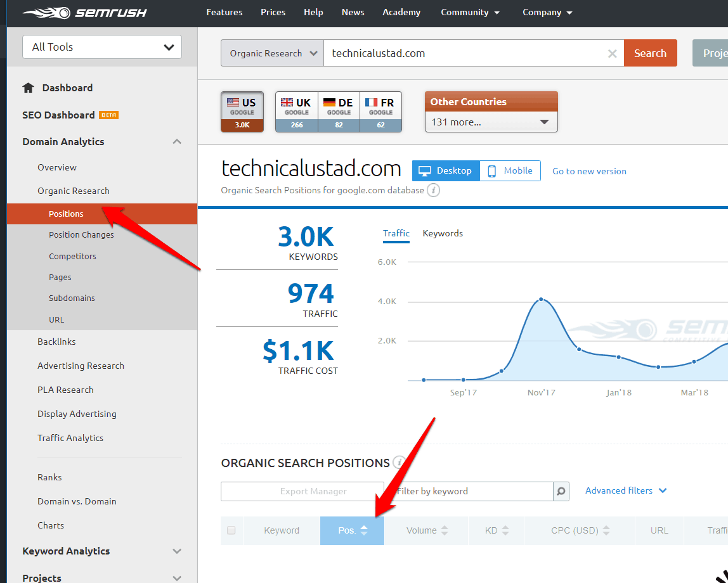Select the DE Google database
Screen dimensions: 728x583
[339, 112]
